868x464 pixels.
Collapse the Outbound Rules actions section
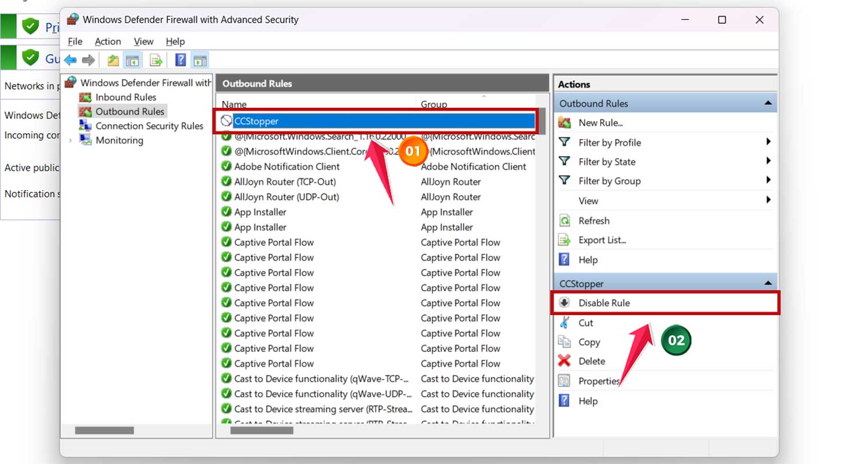(x=768, y=103)
